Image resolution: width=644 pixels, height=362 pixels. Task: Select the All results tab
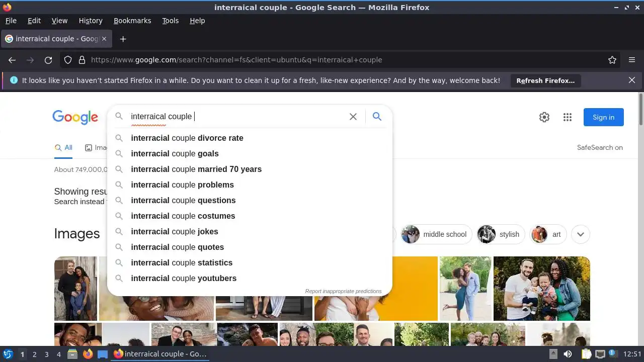[63, 148]
